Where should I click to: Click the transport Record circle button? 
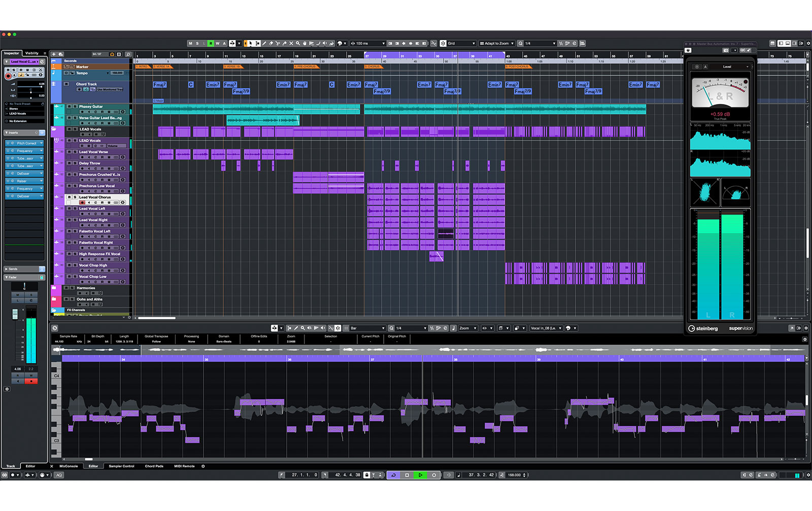pos(434,475)
